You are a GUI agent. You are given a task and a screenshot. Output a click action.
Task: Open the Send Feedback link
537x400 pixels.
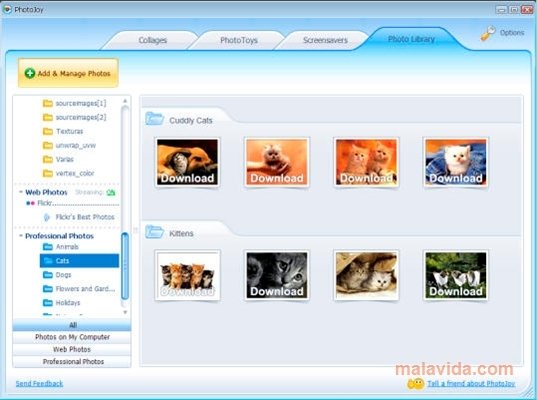pos(39,383)
